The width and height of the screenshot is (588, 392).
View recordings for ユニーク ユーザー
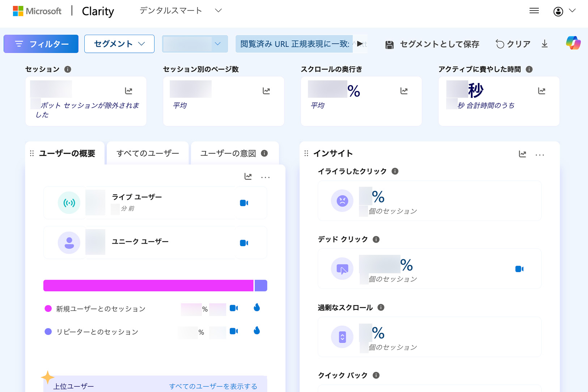pyautogui.click(x=244, y=243)
